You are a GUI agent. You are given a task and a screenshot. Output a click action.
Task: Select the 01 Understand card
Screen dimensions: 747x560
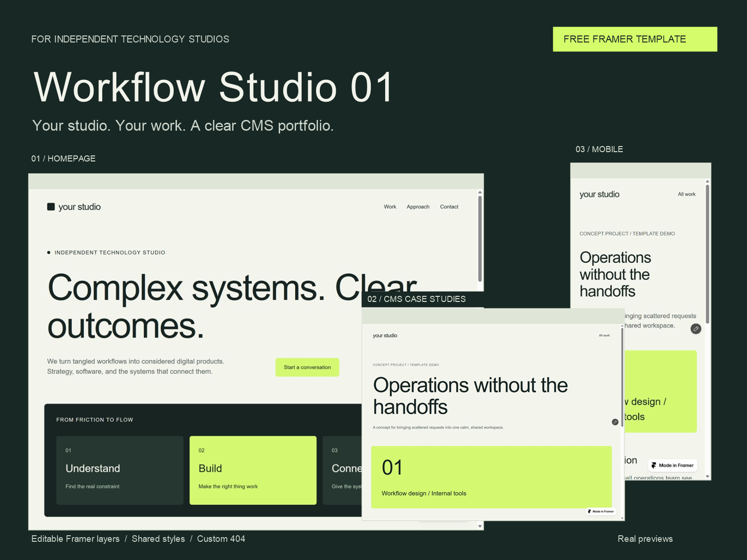click(120, 470)
